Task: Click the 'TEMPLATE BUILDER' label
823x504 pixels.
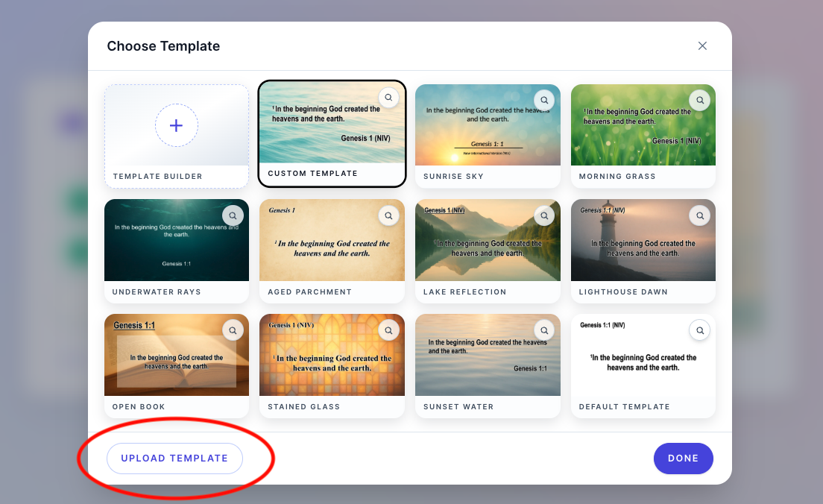Action: click(x=157, y=177)
